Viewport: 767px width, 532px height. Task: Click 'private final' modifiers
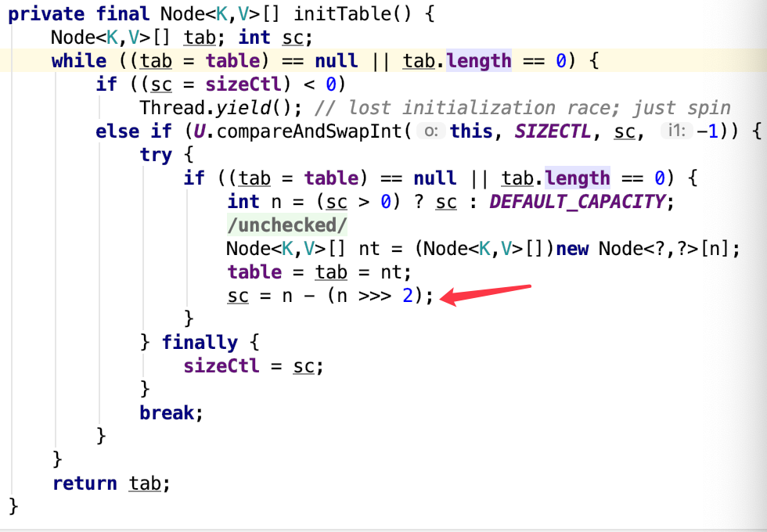click(79, 14)
